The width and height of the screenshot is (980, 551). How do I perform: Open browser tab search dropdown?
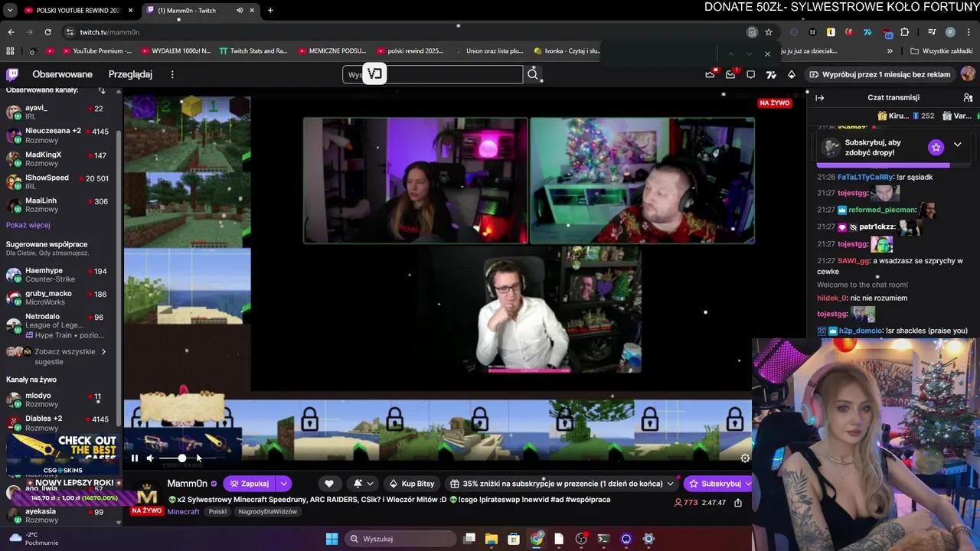[x=10, y=10]
